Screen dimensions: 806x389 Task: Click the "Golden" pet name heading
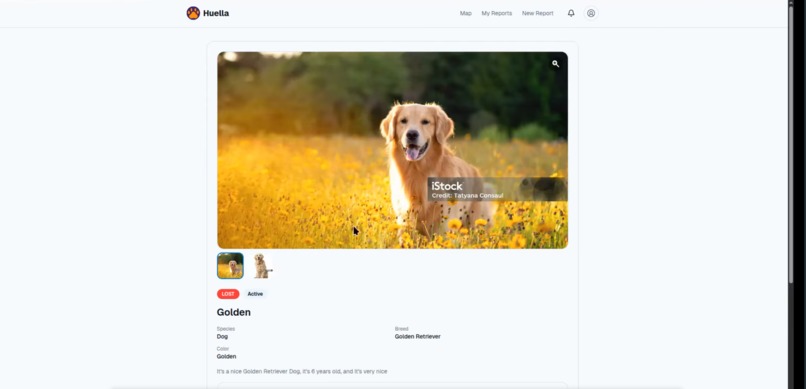click(x=234, y=312)
